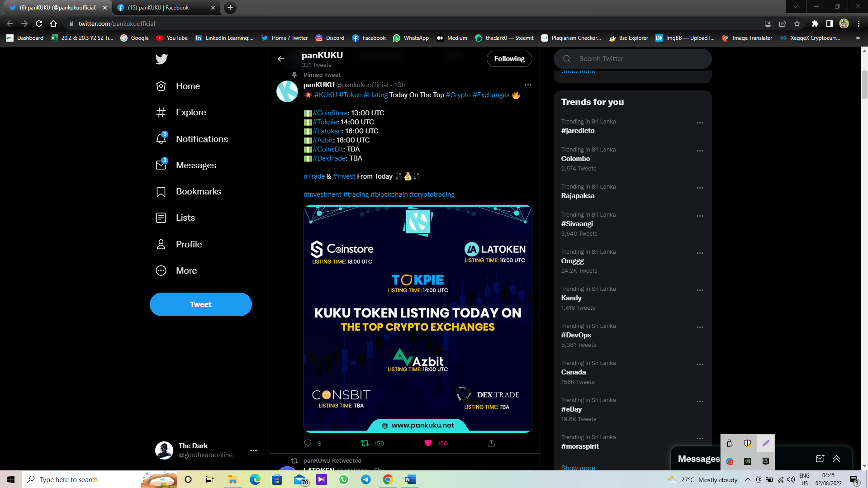Click the page vertical scrollbar
This screenshot has height=488, width=868.
(864, 84)
